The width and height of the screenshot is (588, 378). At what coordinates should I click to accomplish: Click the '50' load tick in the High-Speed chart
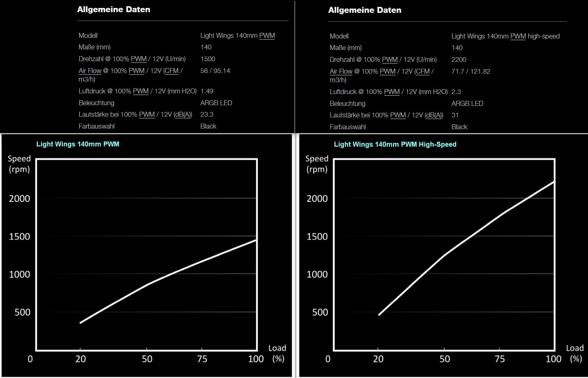445,359
